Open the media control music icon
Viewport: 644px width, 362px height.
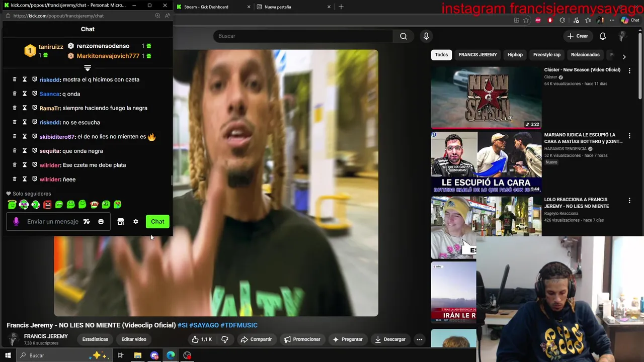576,20
